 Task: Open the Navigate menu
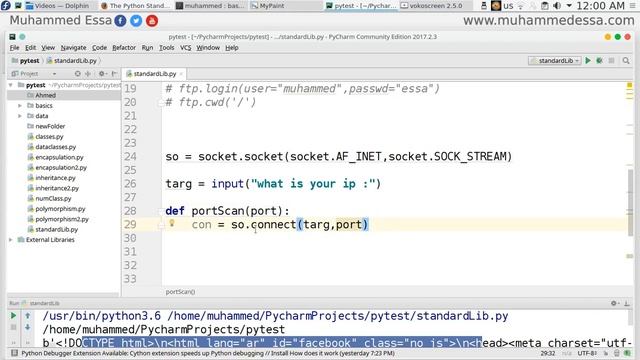[73, 48]
